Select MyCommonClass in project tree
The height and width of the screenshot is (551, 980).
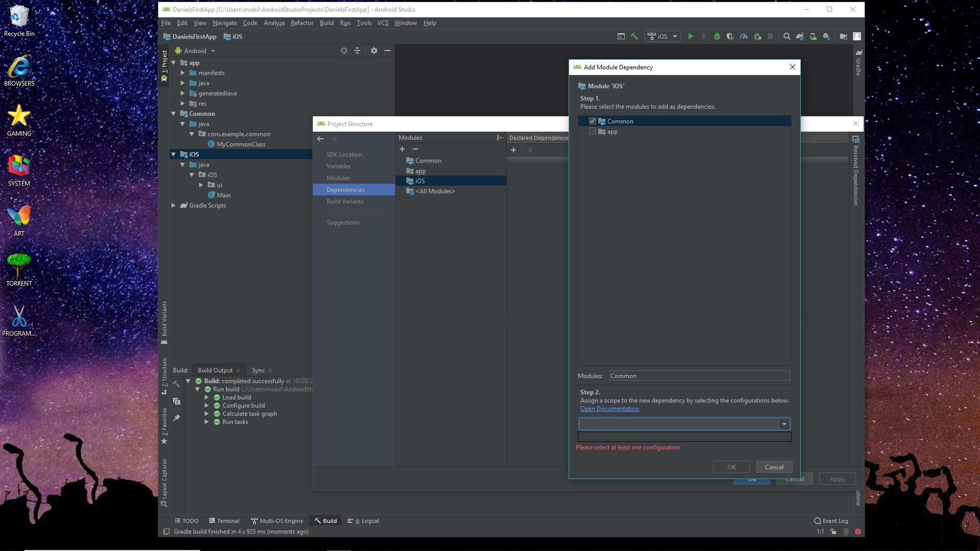241,144
